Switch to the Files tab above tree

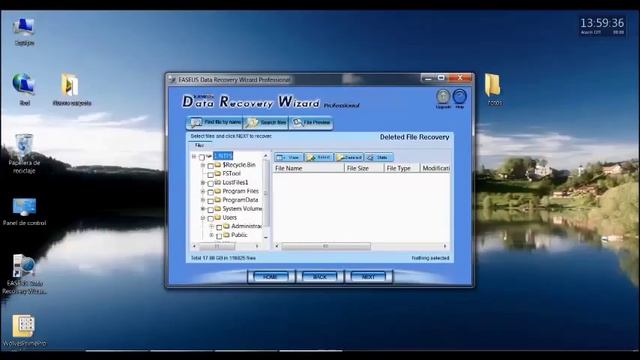[x=199, y=145]
